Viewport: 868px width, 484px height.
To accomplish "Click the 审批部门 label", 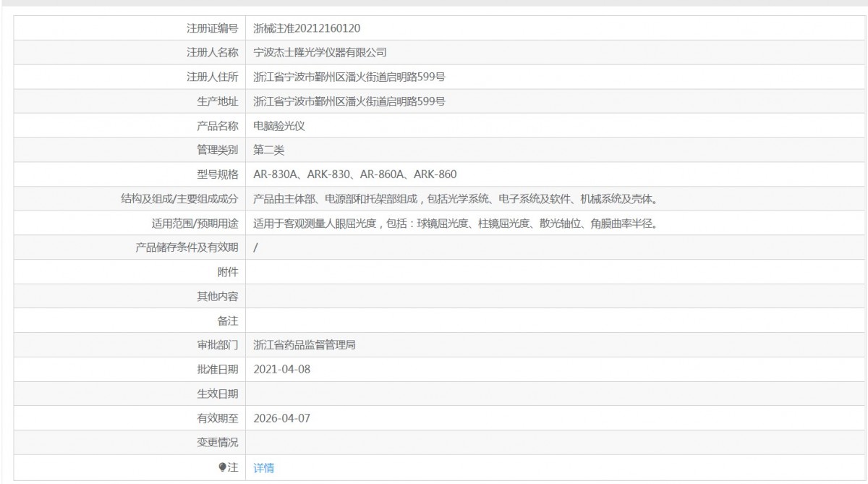I will point(218,345).
